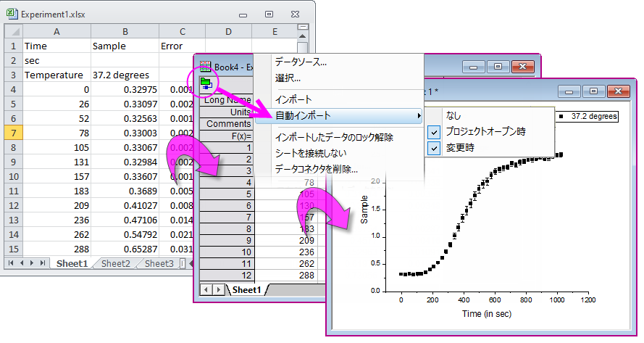
Task: Click cell value 0.65287 in Excel
Action: pos(125,249)
